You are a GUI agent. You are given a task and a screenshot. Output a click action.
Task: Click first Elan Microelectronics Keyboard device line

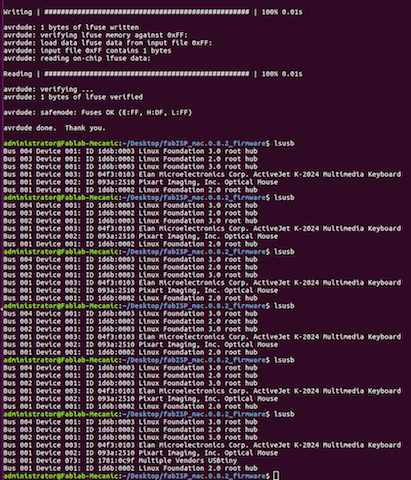point(202,174)
